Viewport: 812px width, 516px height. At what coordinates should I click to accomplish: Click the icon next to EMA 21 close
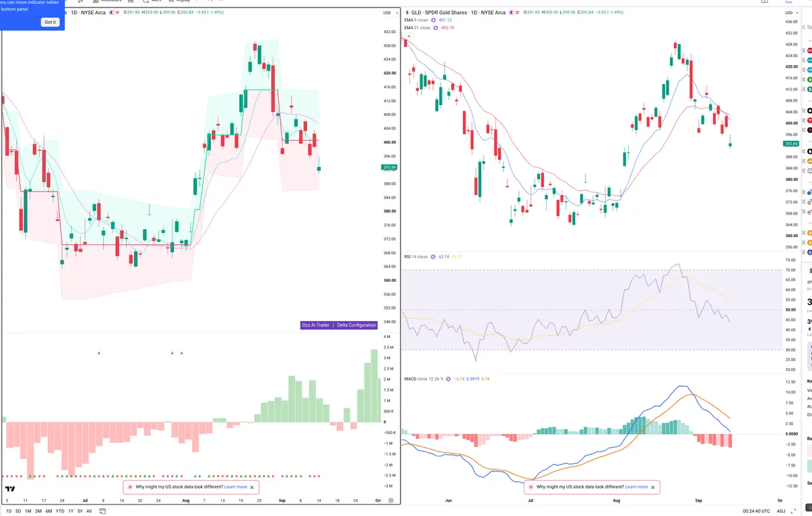click(434, 28)
